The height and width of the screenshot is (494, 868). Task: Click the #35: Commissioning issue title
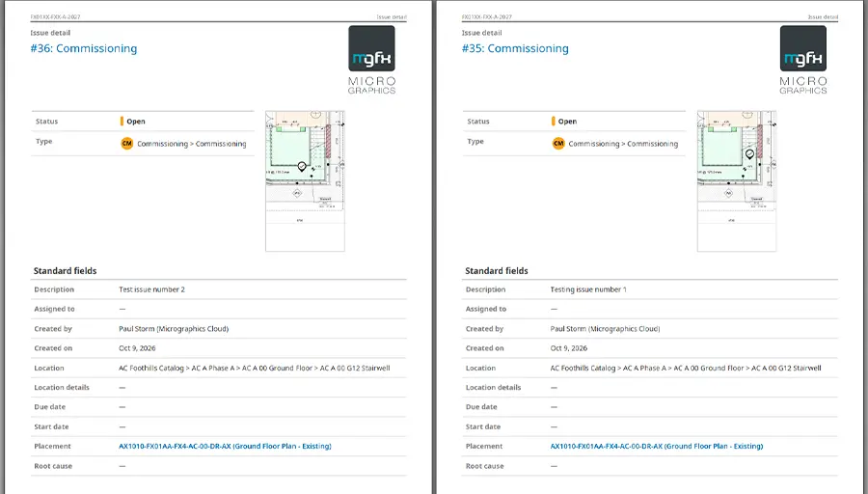coord(515,49)
